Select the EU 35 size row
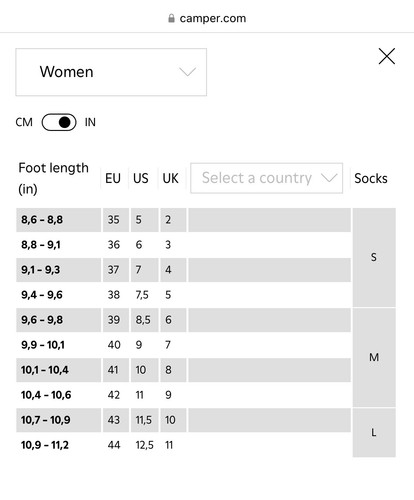The height and width of the screenshot is (500, 414). pos(183,220)
